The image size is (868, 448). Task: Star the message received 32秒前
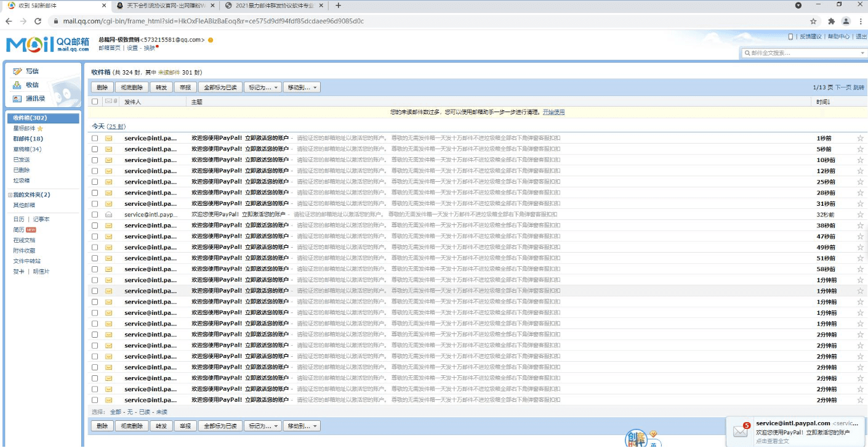pyautogui.click(x=860, y=214)
